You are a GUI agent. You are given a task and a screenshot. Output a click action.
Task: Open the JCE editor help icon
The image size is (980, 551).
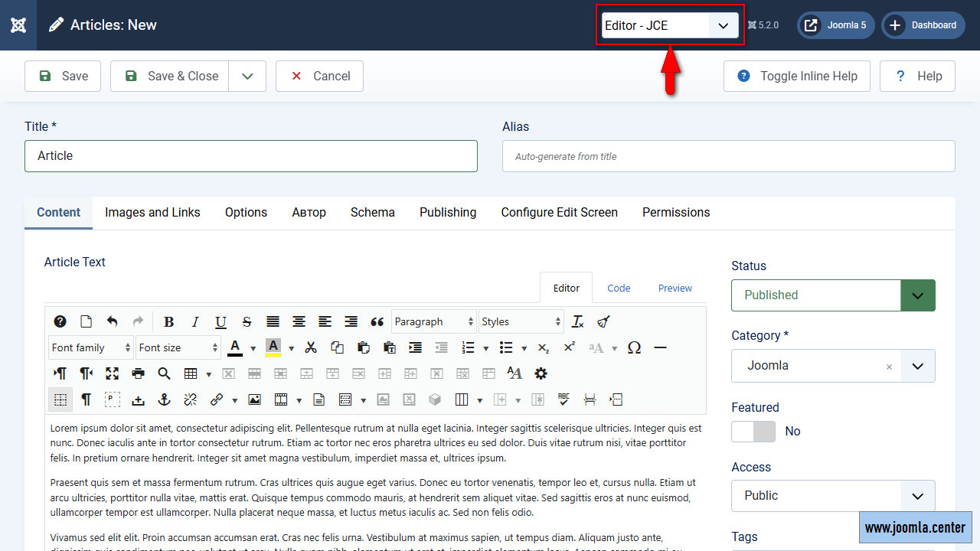coord(60,321)
